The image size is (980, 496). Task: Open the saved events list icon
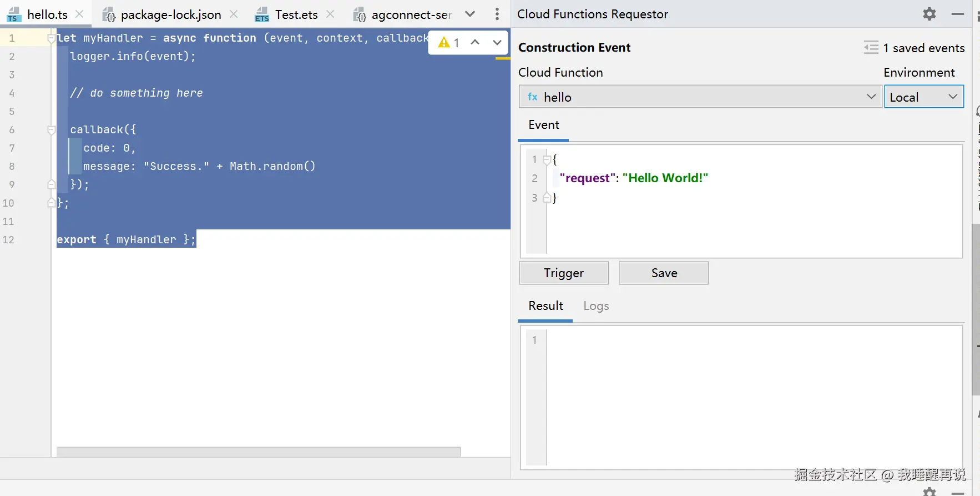(871, 48)
